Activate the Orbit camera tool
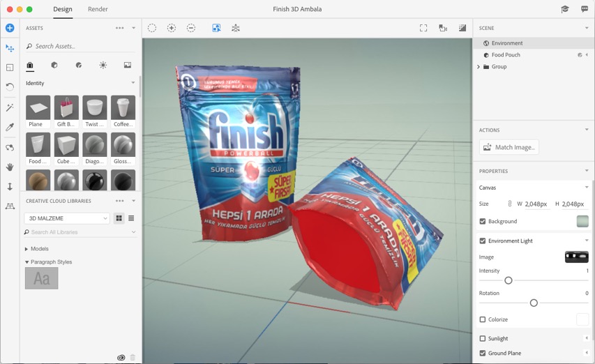The height and width of the screenshot is (364, 595). (x=10, y=147)
